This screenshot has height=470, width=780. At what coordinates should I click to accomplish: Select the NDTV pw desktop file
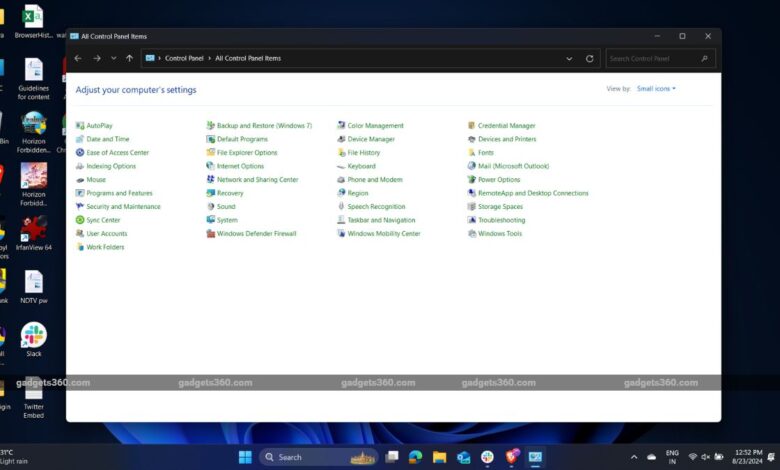(x=34, y=286)
